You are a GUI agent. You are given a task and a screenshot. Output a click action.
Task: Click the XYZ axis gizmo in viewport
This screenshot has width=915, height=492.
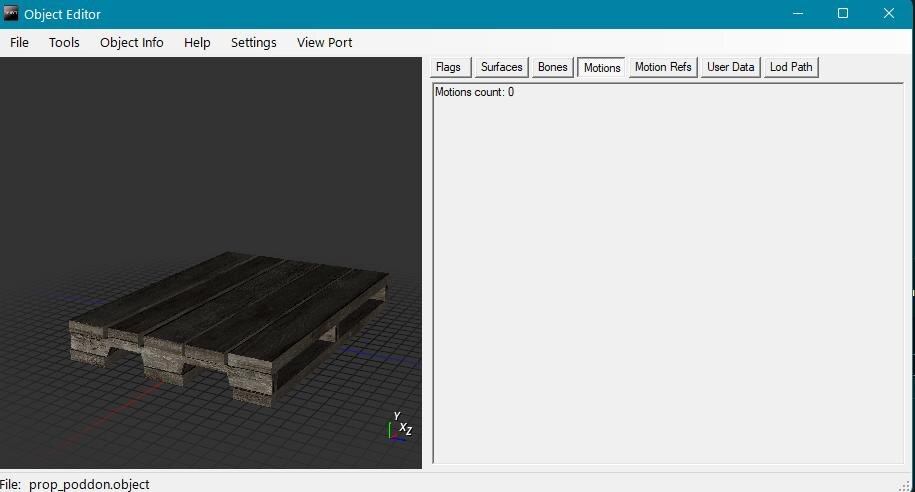400,425
